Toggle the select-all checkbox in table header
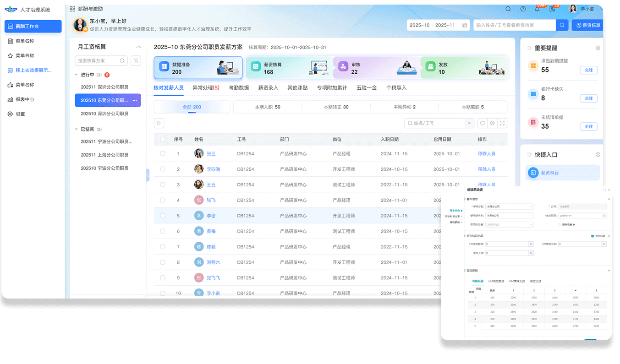620x364 pixels. (x=163, y=139)
